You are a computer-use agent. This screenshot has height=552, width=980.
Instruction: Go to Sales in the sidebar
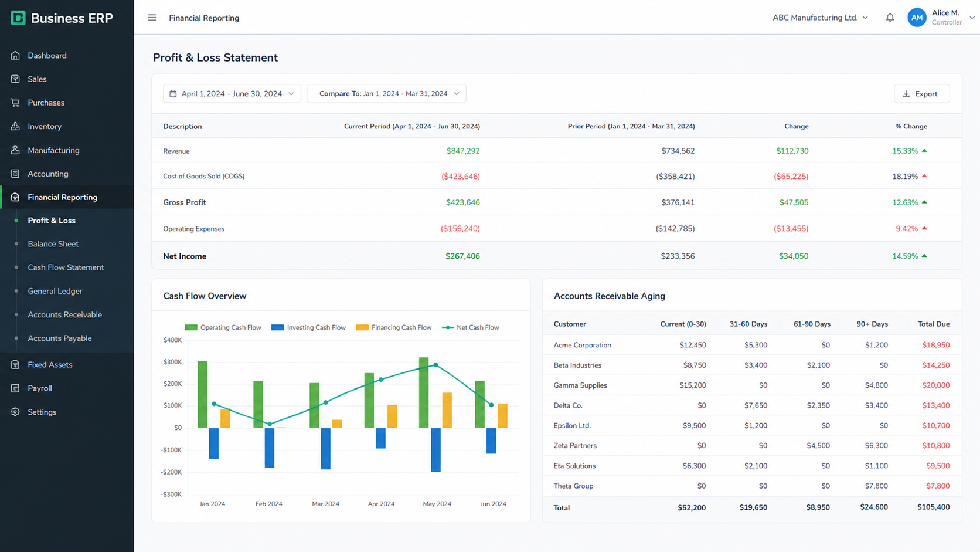[x=67, y=79]
